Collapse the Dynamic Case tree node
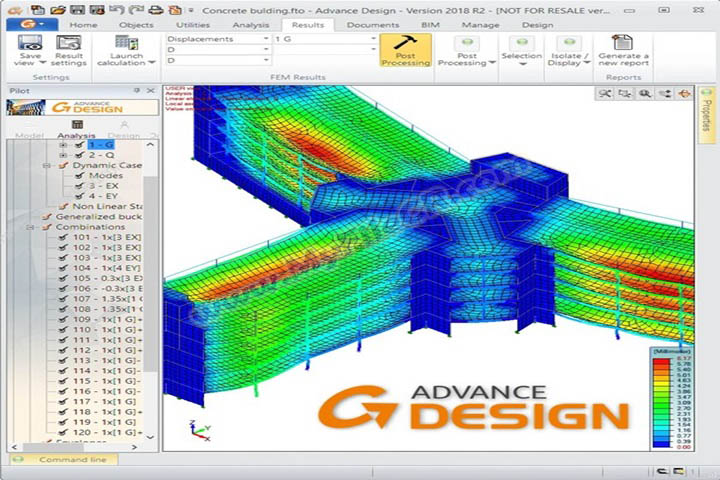The image size is (720, 480). point(47,165)
